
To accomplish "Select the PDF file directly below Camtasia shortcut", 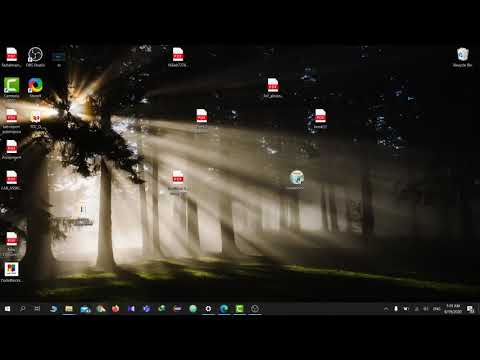I will pos(12,121).
